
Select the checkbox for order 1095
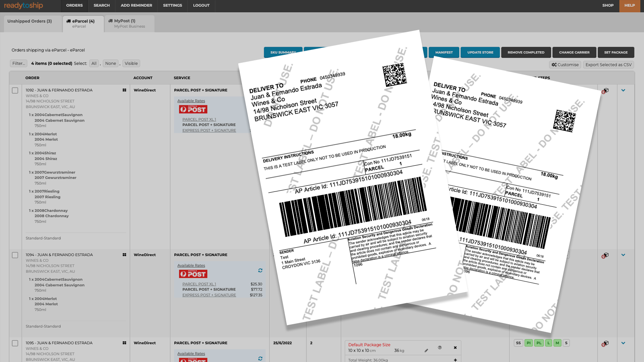point(15,343)
